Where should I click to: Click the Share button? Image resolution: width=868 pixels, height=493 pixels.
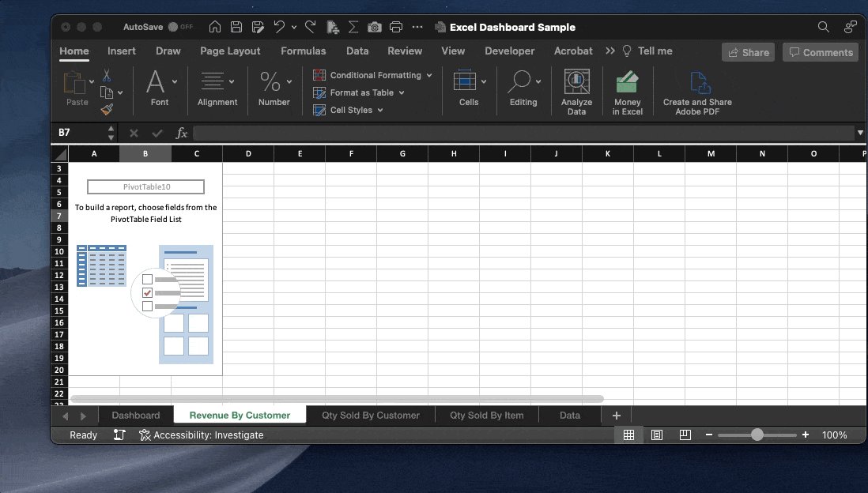[x=748, y=52]
